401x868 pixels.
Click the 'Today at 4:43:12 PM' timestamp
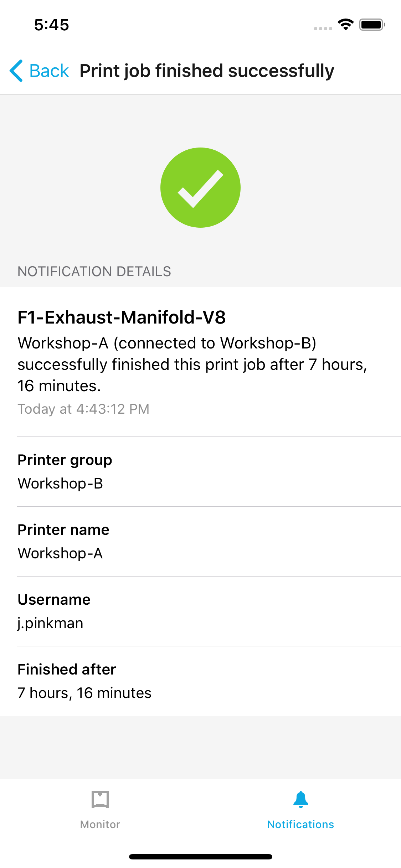coord(83,409)
